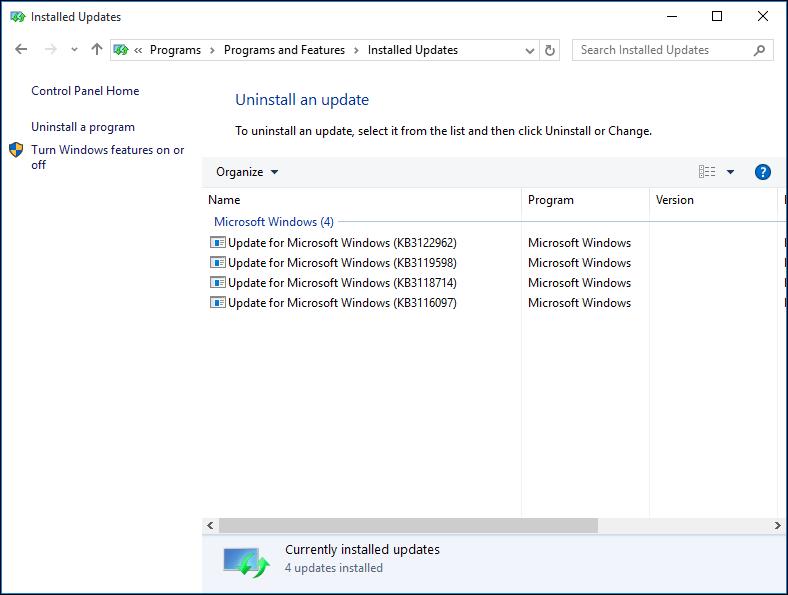Select update KB3119598 in the list
788x595 pixels.
pos(341,263)
